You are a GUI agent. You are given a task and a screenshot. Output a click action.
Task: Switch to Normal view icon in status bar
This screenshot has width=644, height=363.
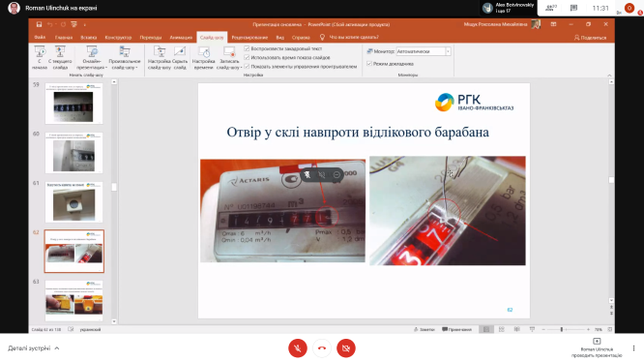(x=486, y=329)
